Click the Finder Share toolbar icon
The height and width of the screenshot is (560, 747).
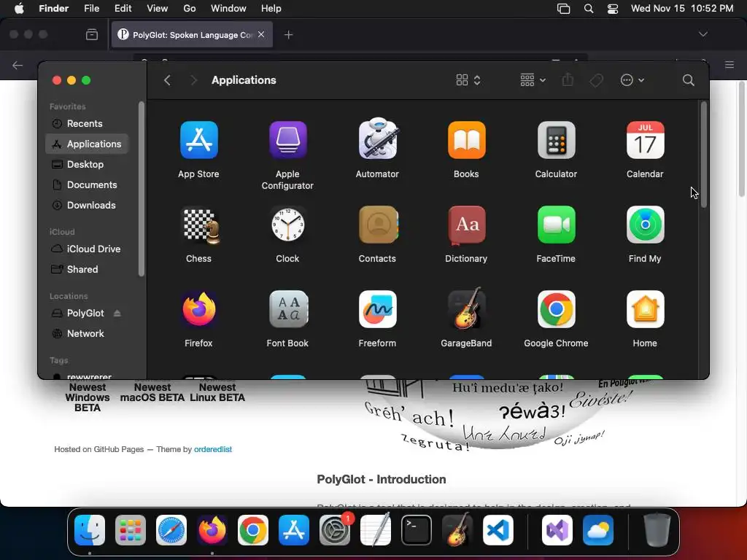click(x=568, y=79)
